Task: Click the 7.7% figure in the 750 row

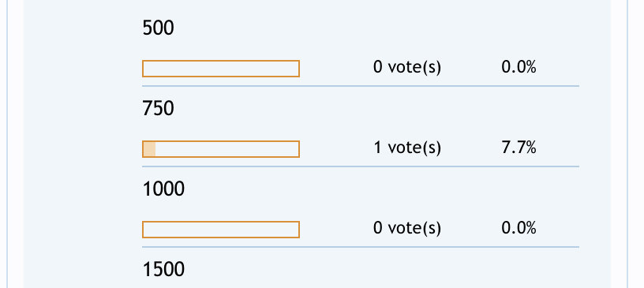Action: click(x=519, y=147)
